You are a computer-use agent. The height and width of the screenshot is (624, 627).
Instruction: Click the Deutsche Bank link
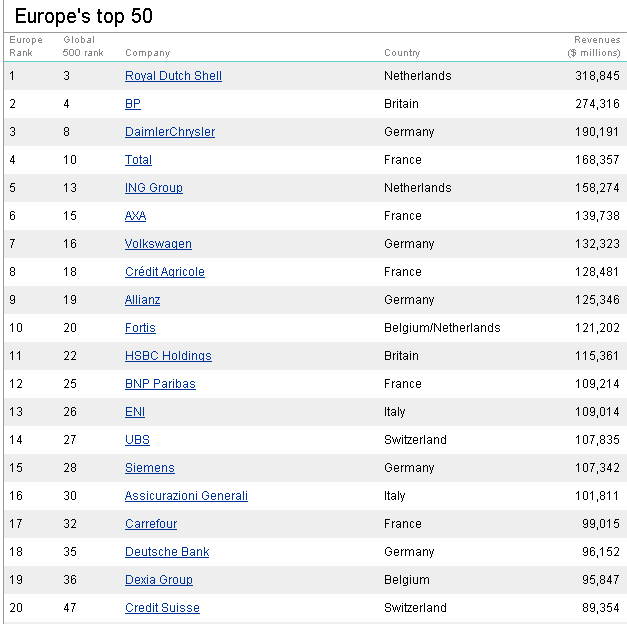coord(167,552)
